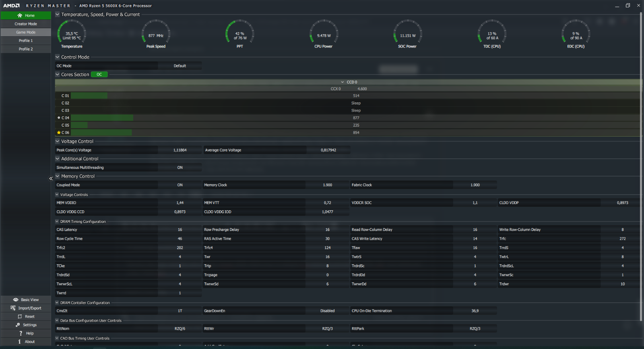Toggle Coupled Mode ON value
Viewport: 644px width, 349px height.
tap(180, 185)
